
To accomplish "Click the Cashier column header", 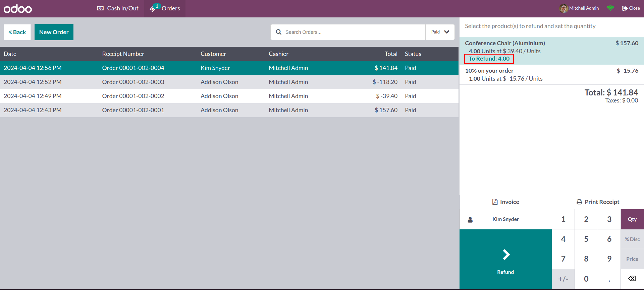I will coord(278,54).
